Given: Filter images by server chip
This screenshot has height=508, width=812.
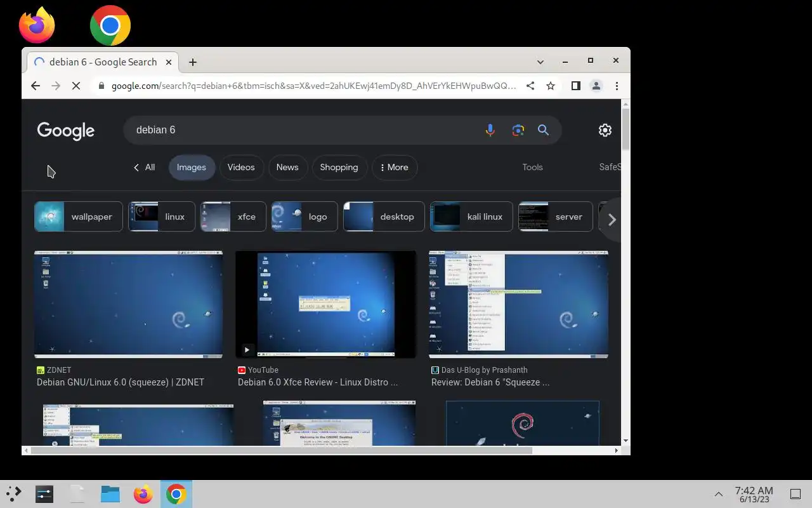Looking at the screenshot, I should coord(556,217).
